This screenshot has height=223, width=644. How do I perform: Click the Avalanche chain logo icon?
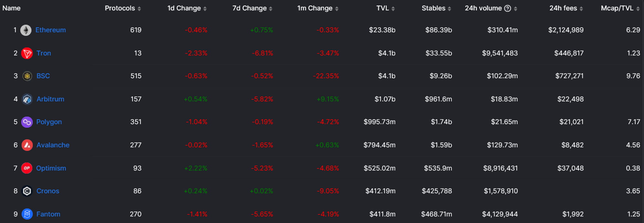point(27,145)
